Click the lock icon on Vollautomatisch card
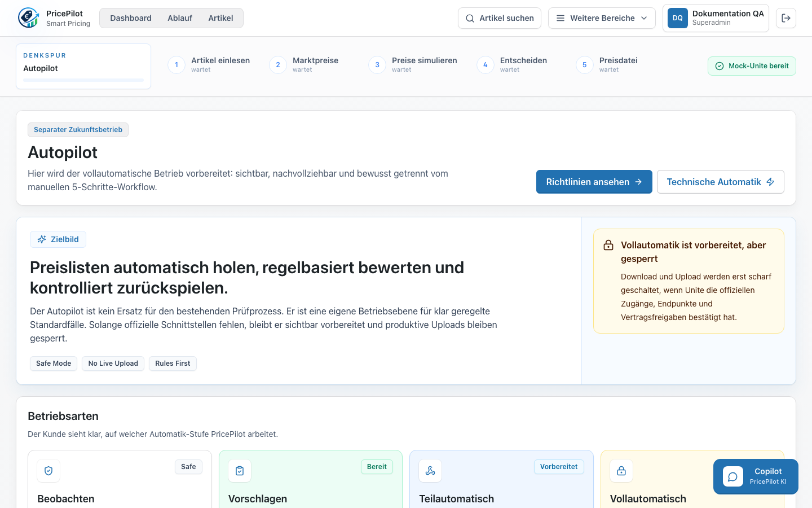The height and width of the screenshot is (508, 812). point(621,471)
